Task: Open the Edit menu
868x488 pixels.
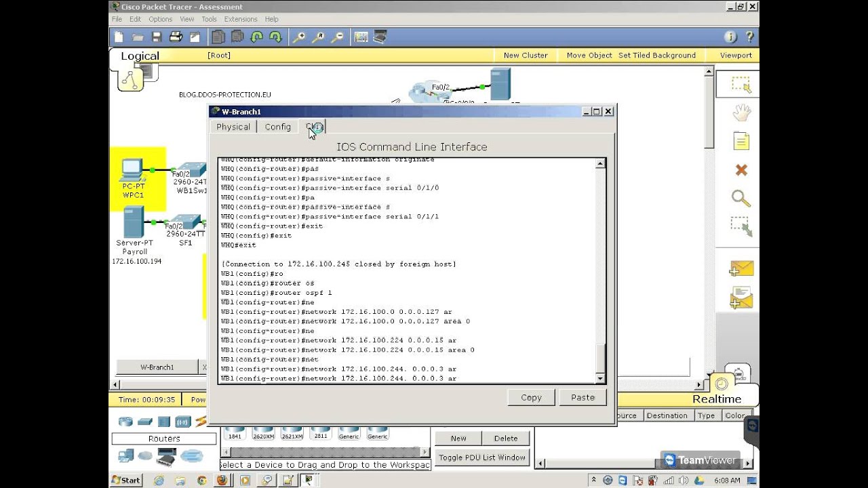Action: coord(136,19)
